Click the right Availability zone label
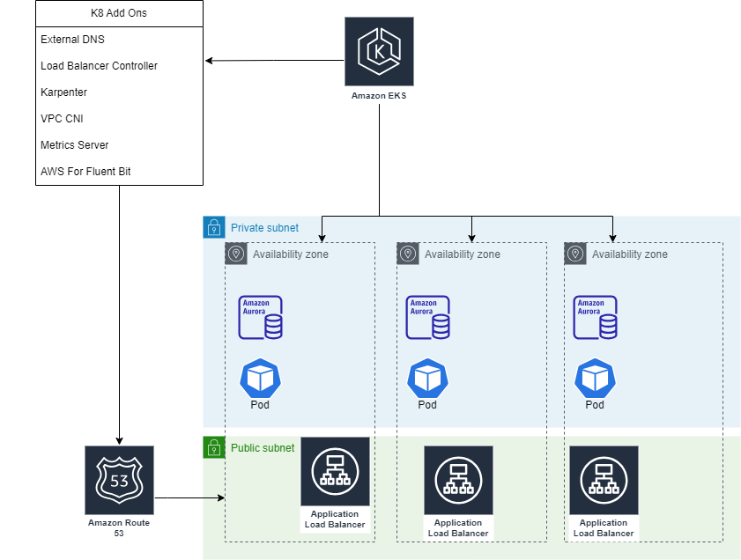Image resolution: width=741 pixels, height=560 pixels. [630, 254]
